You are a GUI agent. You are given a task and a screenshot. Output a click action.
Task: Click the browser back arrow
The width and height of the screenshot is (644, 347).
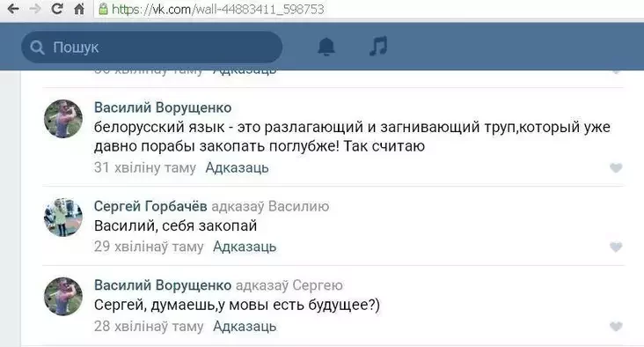coord(13,9)
